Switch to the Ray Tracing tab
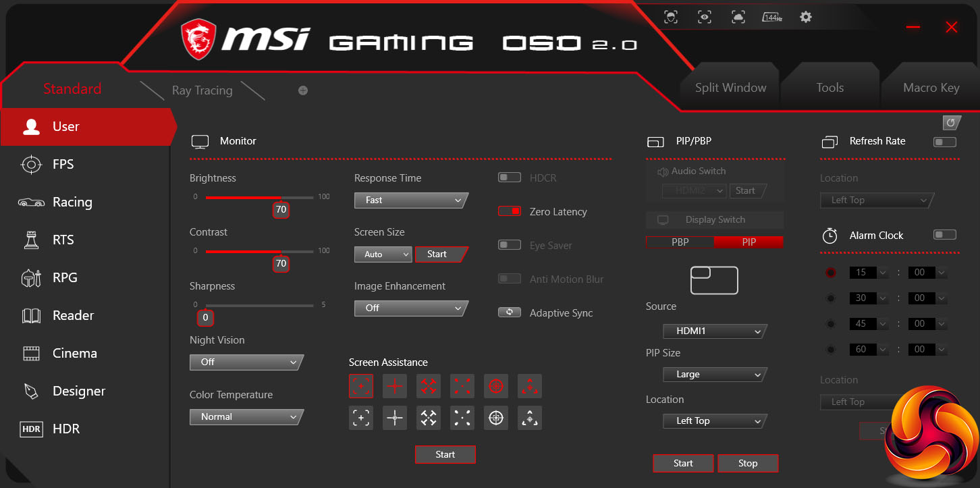 point(202,90)
